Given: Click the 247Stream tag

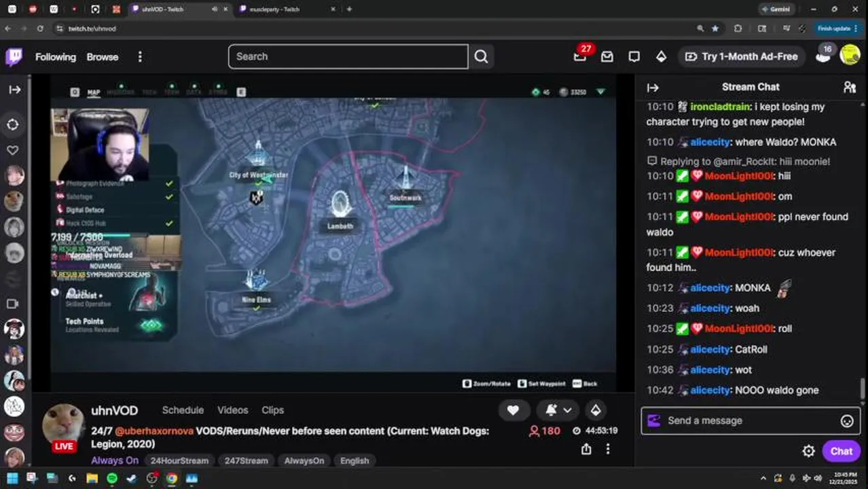Looking at the screenshot, I should coord(246,460).
